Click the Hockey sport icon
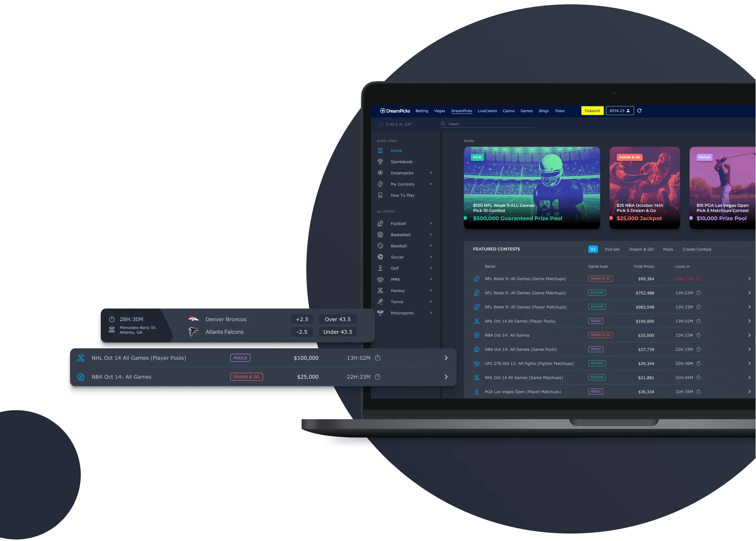The image size is (756, 541). click(380, 290)
